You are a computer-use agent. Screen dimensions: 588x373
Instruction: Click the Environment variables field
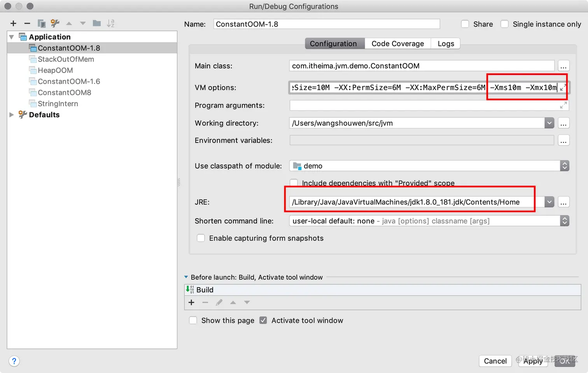pyautogui.click(x=422, y=140)
